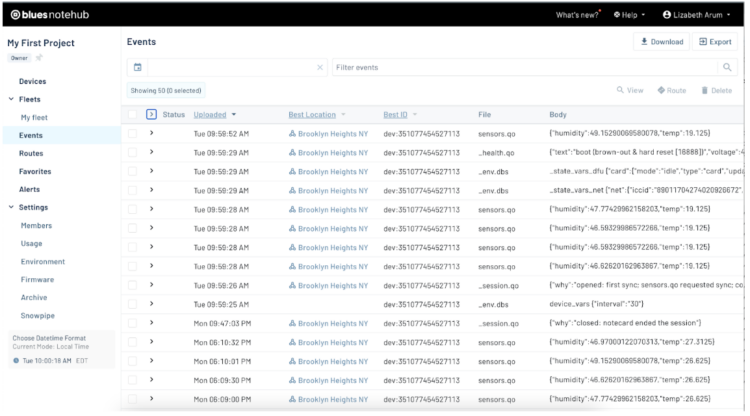Go to Devices in the sidebar
This screenshot has width=750, height=416.
(x=32, y=81)
